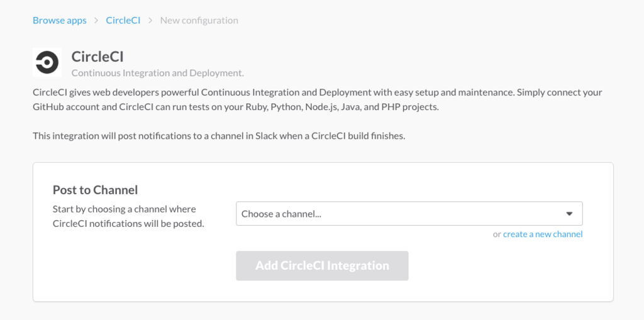Click the create a new channel link
644x320 pixels.
[543, 234]
